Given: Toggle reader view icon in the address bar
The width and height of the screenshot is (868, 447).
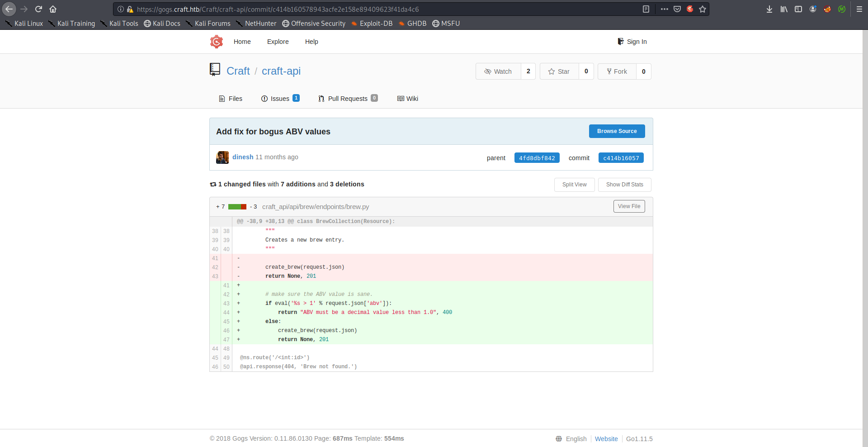Looking at the screenshot, I should pyautogui.click(x=646, y=9).
